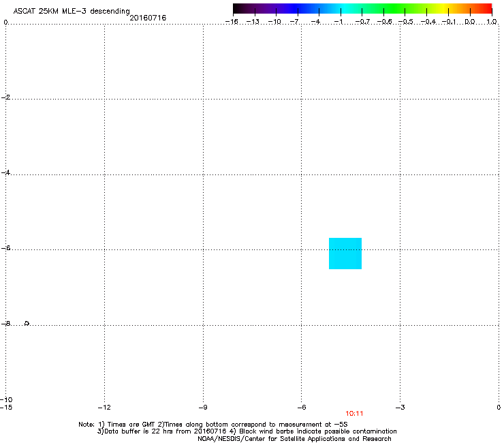Click the red 10:11 time label
504x443 pixels.
click(354, 414)
